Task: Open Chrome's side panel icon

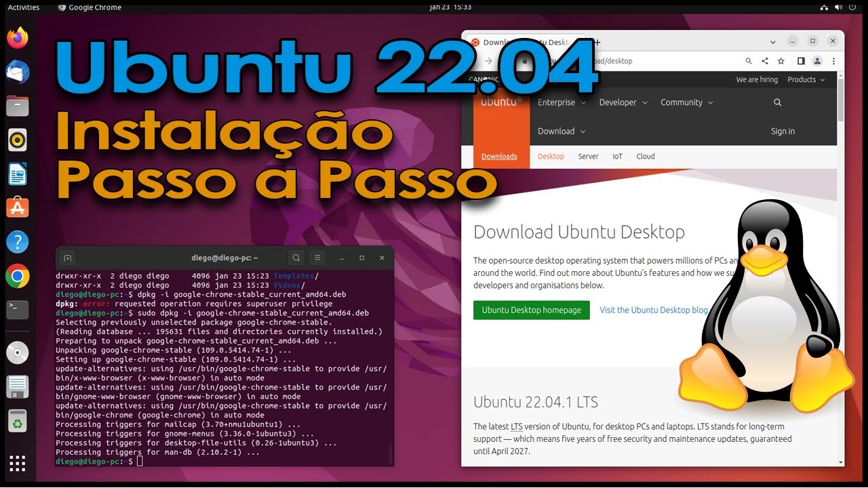Action: pyautogui.click(x=801, y=61)
